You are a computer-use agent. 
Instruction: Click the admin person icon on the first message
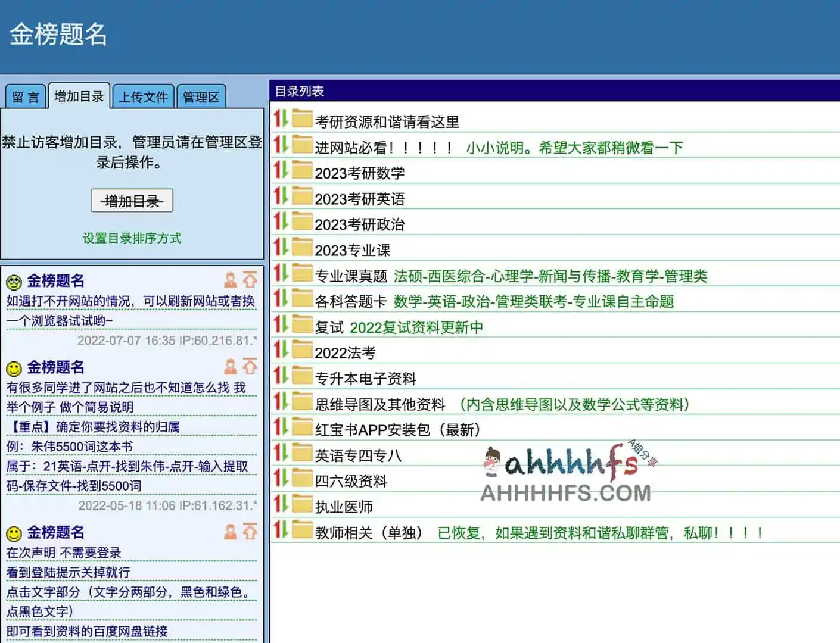pyautogui.click(x=230, y=280)
